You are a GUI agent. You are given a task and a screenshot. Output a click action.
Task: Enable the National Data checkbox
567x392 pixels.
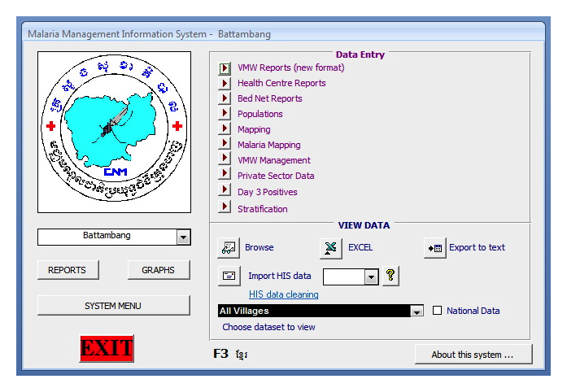point(438,311)
